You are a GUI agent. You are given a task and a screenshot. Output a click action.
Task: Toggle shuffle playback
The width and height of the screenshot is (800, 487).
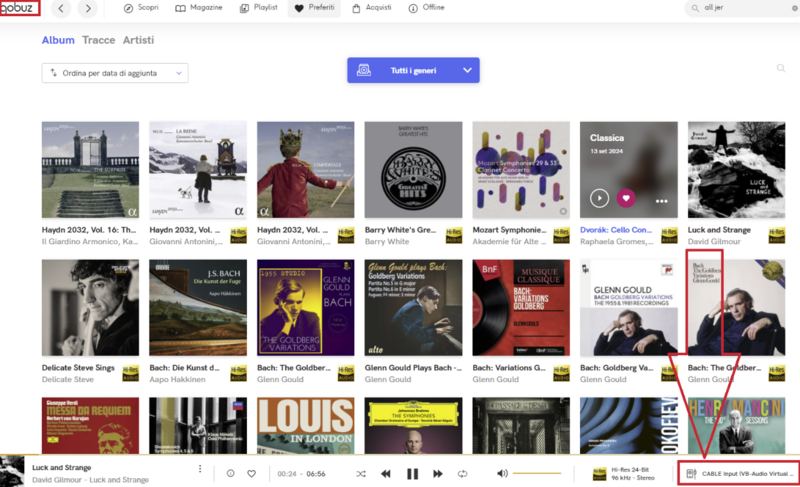(x=360, y=473)
